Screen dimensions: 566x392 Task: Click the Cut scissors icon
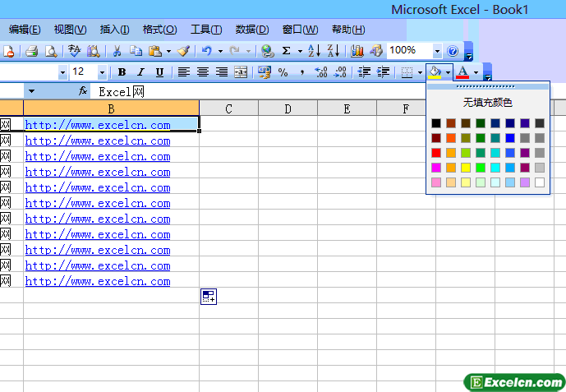point(117,51)
